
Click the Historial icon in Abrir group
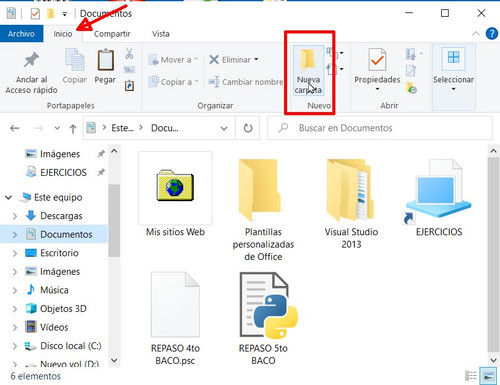point(412,88)
